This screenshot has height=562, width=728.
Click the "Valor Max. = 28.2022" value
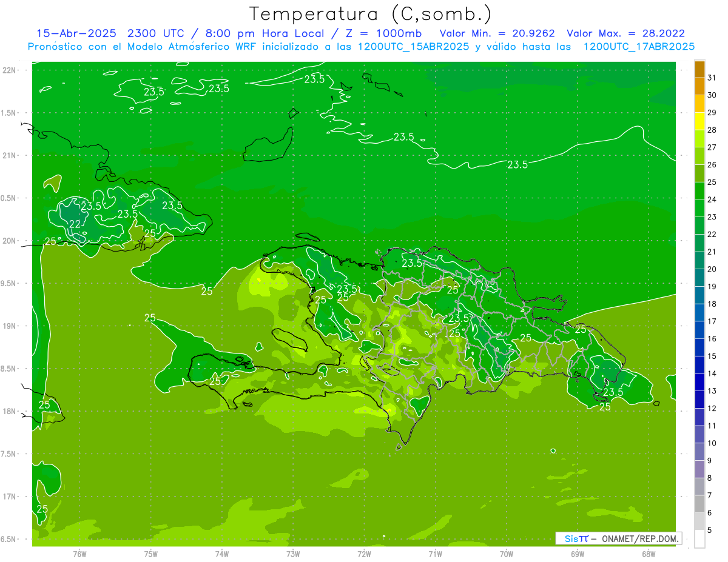pyautogui.click(x=626, y=33)
